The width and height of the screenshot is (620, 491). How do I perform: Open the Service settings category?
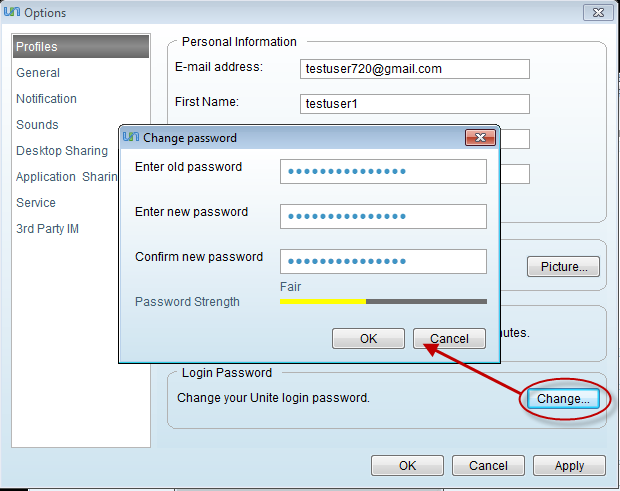36,203
